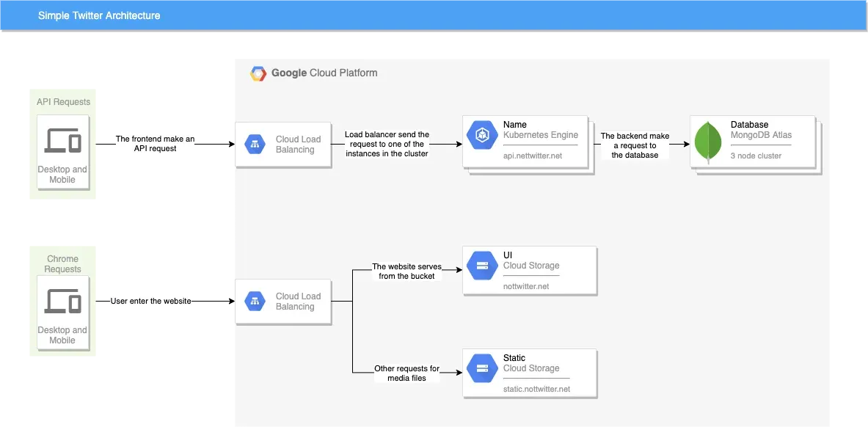This screenshot has width=868, height=427.
Task: Click the Simple Twitter Architecture title bar
Action: pos(434,15)
